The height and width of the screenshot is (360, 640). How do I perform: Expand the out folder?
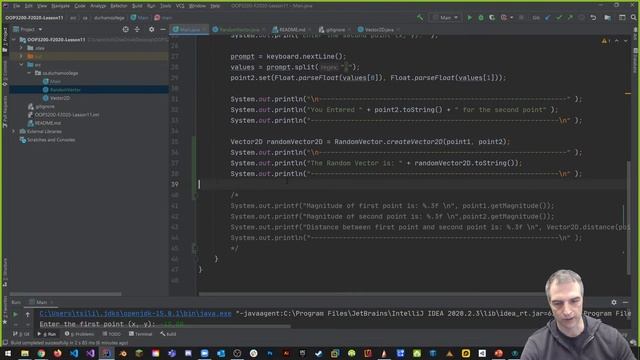[21, 56]
